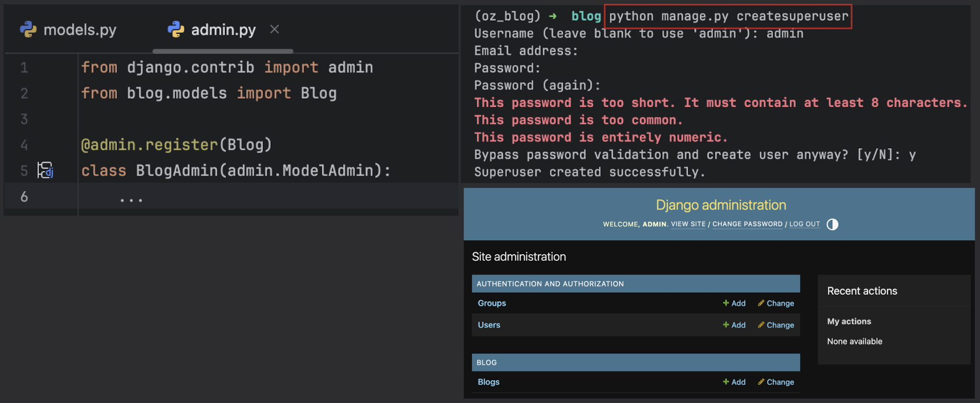This screenshot has width=980, height=403.
Task: Click line number 6 in the gutter
Action: point(24,197)
